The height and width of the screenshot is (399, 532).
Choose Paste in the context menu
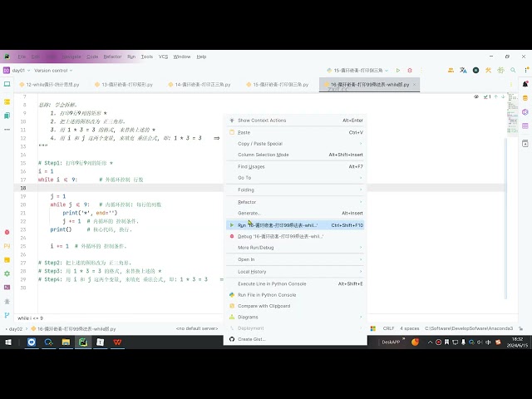click(295, 132)
